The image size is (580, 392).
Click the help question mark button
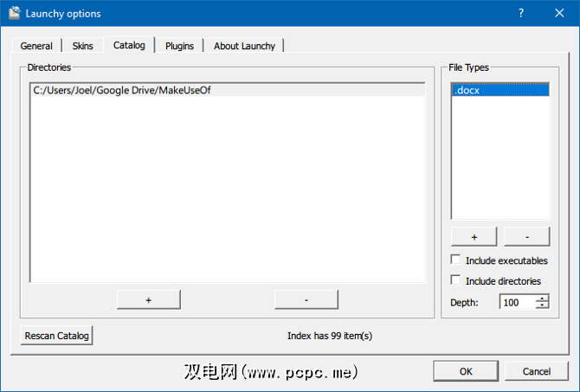521,13
